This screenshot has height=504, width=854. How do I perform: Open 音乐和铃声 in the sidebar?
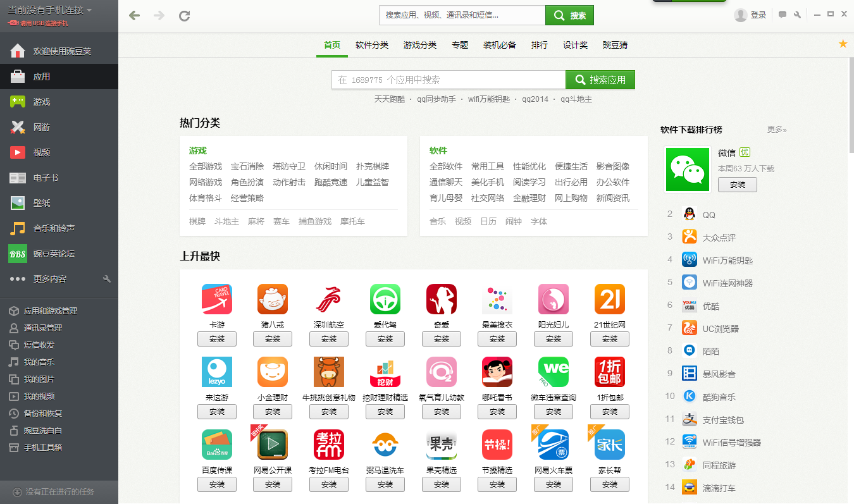point(59,228)
